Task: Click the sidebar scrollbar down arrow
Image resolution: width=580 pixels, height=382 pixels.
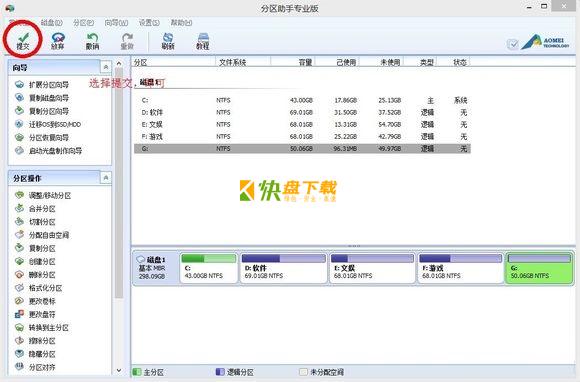Action: (x=119, y=370)
